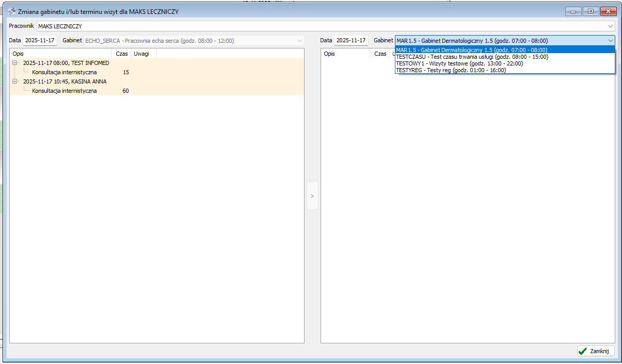
Task: Click the window title bar app icon
Action: [x=12, y=11]
